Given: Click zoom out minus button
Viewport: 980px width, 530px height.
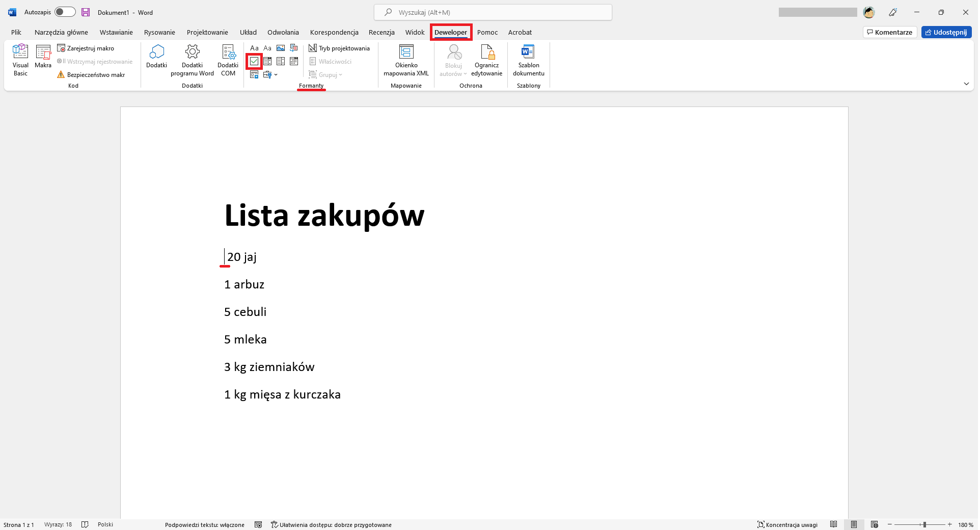Looking at the screenshot, I should [x=890, y=524].
